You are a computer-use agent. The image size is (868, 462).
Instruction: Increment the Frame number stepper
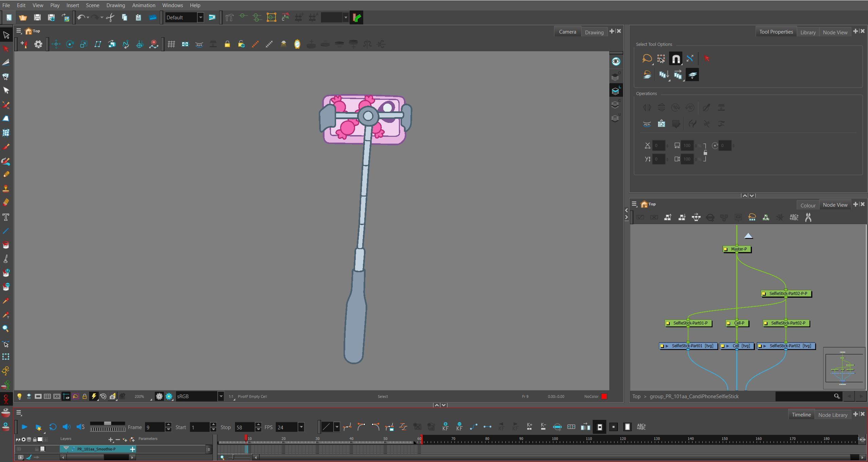coord(168,424)
